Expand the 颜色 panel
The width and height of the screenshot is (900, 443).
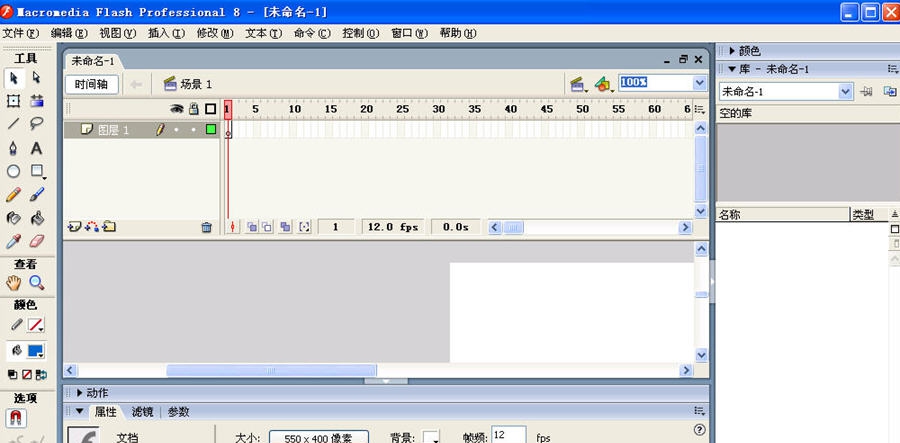pos(732,51)
